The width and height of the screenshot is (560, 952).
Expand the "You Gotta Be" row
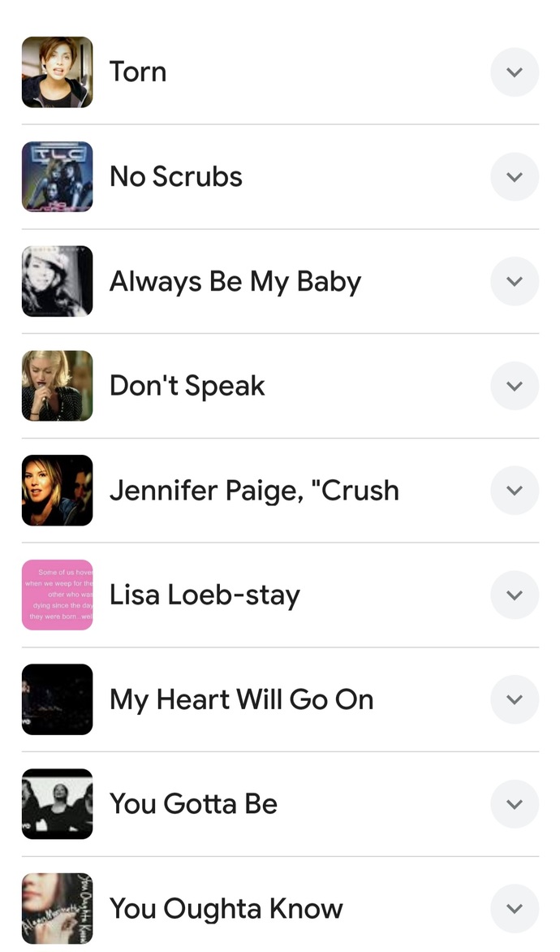click(x=515, y=803)
